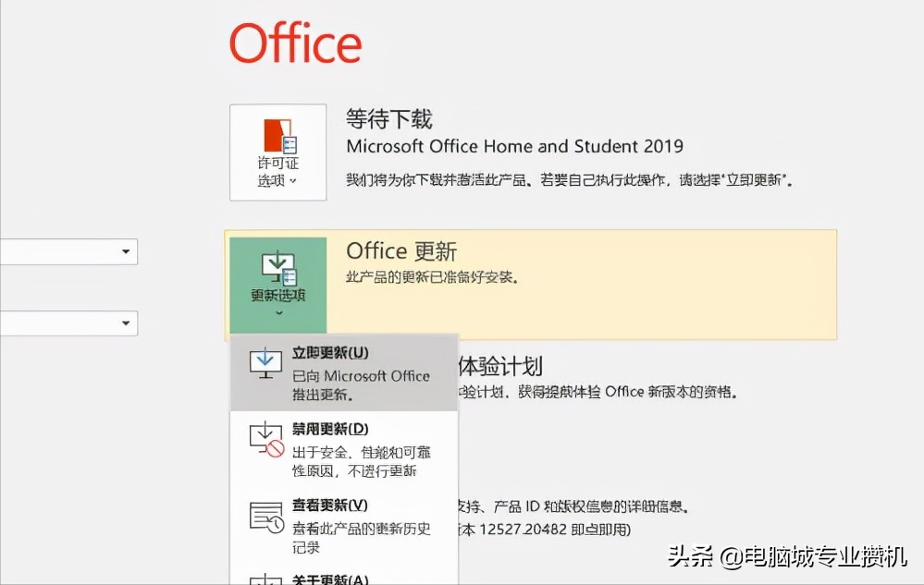The image size is (924, 585).
Task: Click the 等待下载 status heading
Action: (x=388, y=119)
